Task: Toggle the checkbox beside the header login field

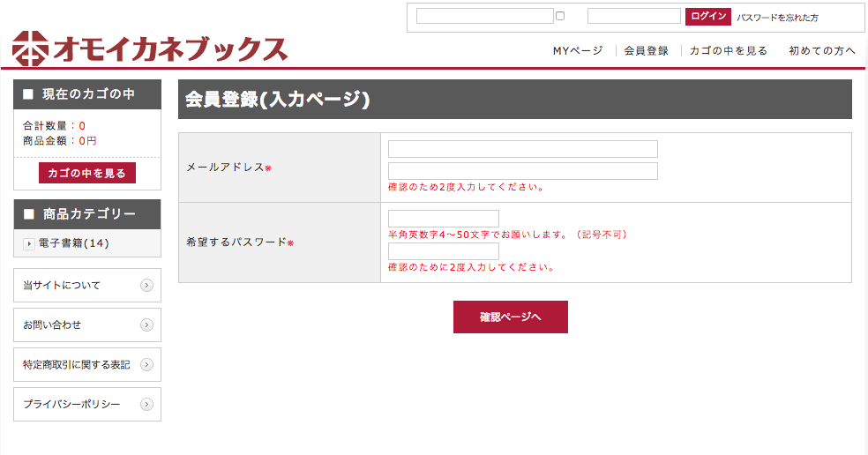Action: 560,16
